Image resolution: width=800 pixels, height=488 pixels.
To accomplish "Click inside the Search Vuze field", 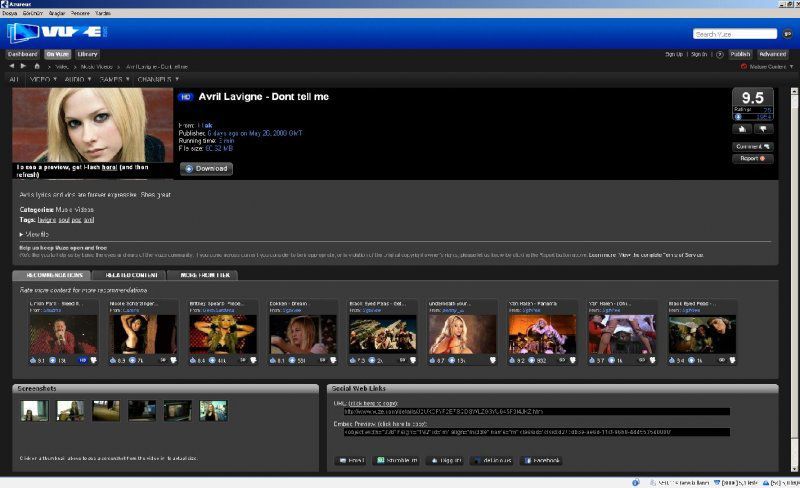I will (733, 34).
